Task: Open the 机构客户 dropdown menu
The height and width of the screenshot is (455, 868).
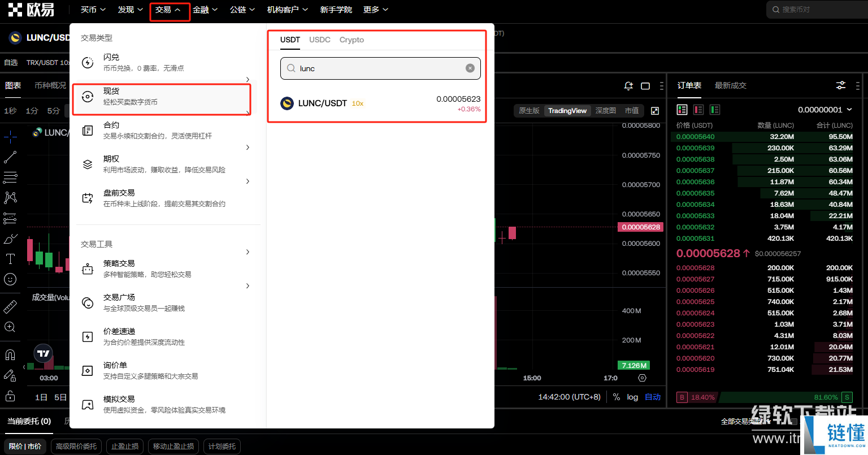Action: pos(288,10)
